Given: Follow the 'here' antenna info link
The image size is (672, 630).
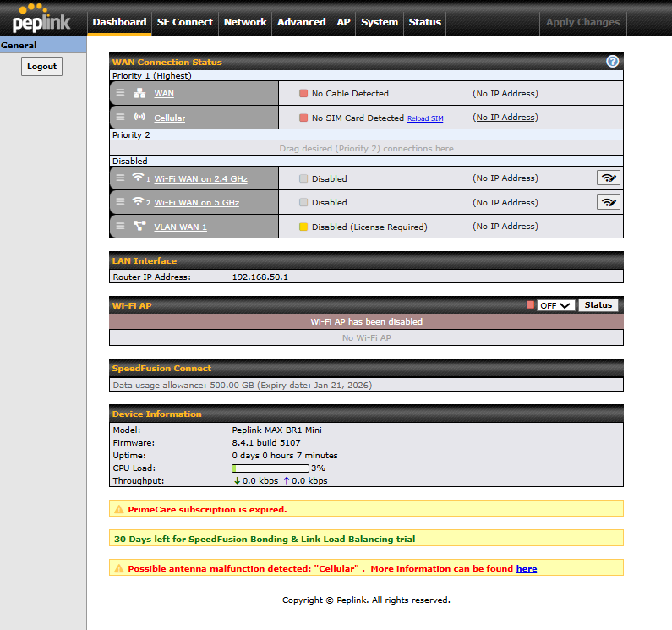Looking at the screenshot, I should (527, 568).
